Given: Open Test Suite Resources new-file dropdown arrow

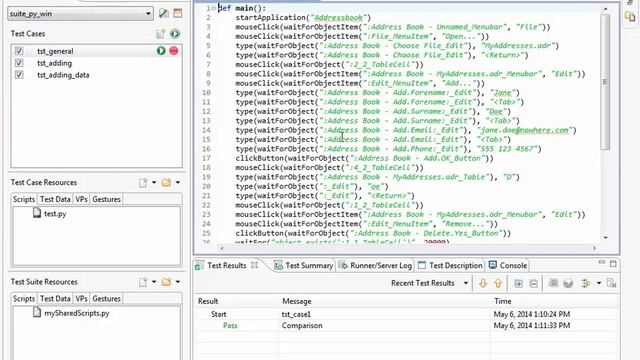Looking at the screenshot, I should coord(154,282).
